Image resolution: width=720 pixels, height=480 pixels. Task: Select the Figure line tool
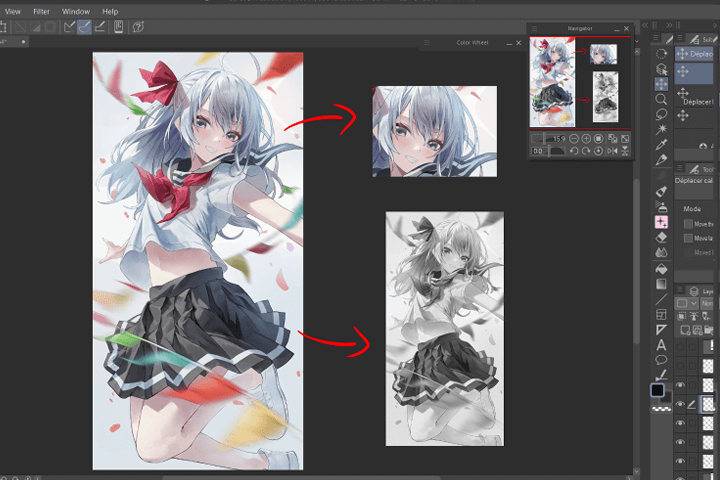tap(661, 299)
